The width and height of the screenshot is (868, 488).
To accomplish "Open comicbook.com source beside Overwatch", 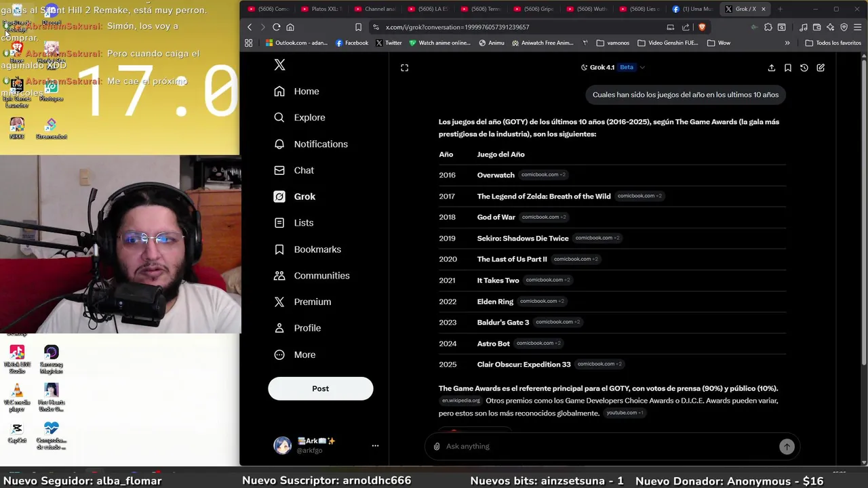I will 543,175.
